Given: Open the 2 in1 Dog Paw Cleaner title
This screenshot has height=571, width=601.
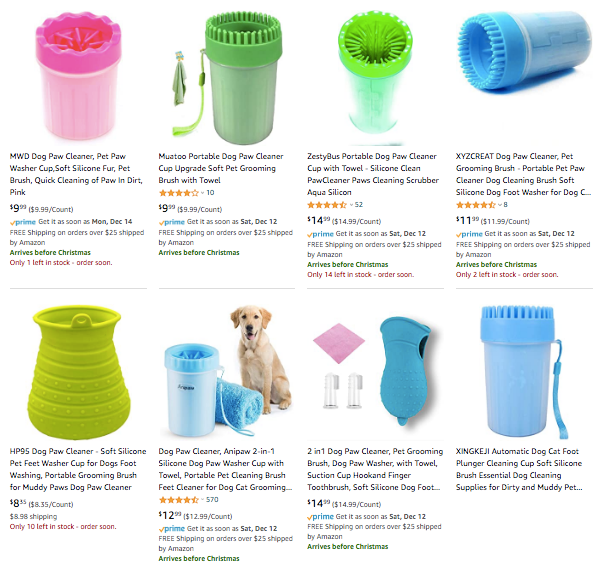Looking at the screenshot, I should tap(375, 469).
